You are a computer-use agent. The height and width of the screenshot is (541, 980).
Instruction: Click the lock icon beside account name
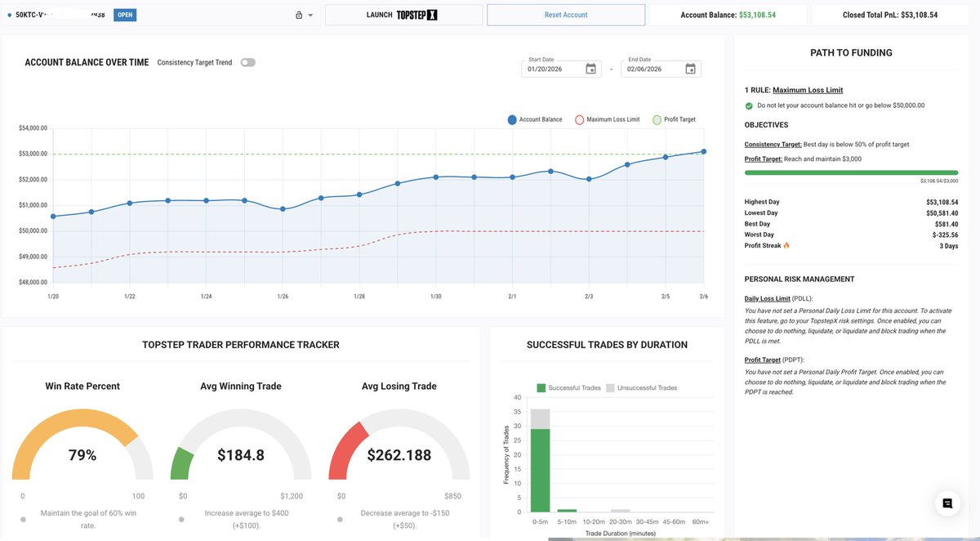point(298,15)
